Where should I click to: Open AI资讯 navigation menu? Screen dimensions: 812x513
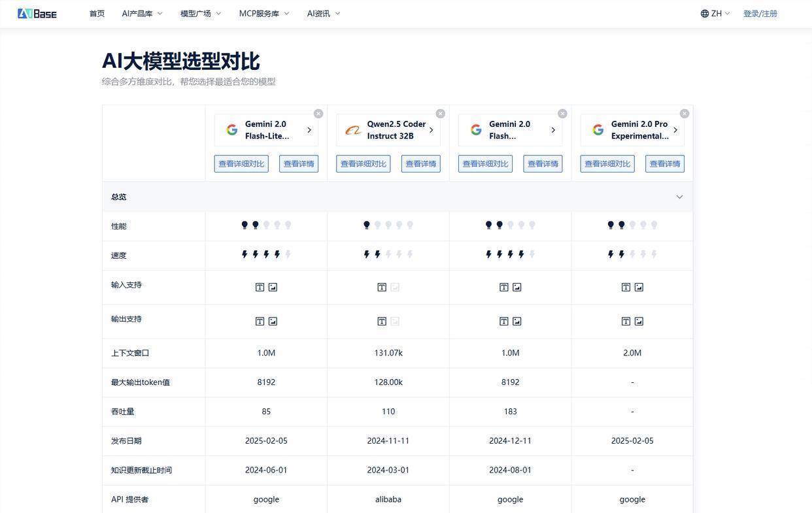(x=324, y=14)
